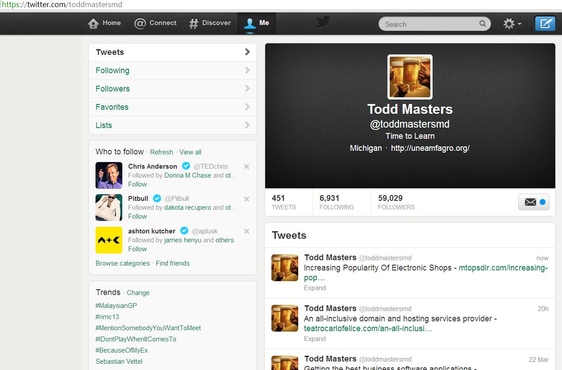Open the james hemyu link
This screenshot has height=370, width=562.
point(182,240)
